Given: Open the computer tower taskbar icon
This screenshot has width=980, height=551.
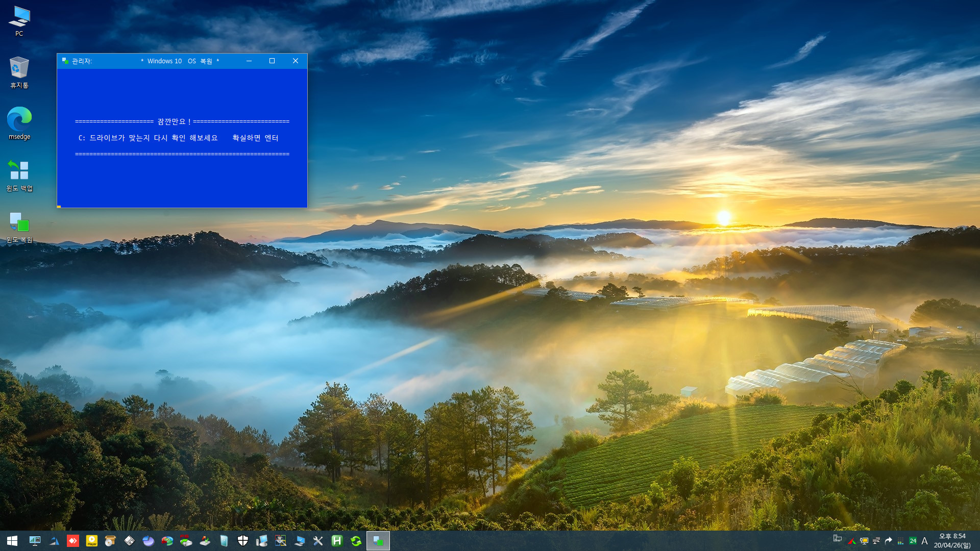Looking at the screenshot, I should pyautogui.click(x=262, y=541).
